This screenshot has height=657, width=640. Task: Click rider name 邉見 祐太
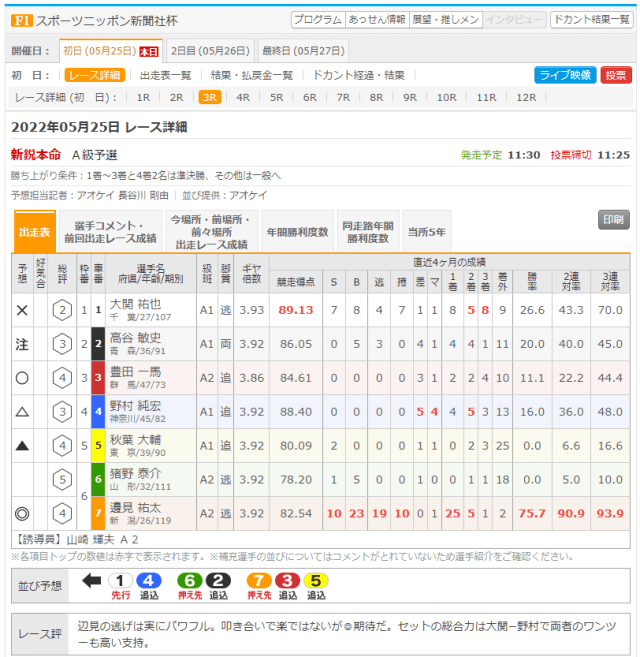(x=135, y=508)
